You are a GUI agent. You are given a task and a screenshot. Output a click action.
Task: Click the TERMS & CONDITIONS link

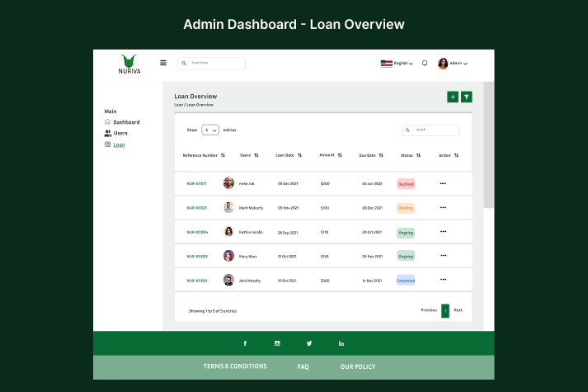pyautogui.click(x=235, y=366)
